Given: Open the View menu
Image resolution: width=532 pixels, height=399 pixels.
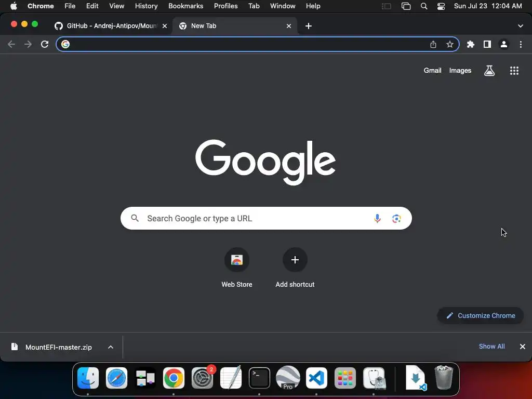Looking at the screenshot, I should coord(116,6).
